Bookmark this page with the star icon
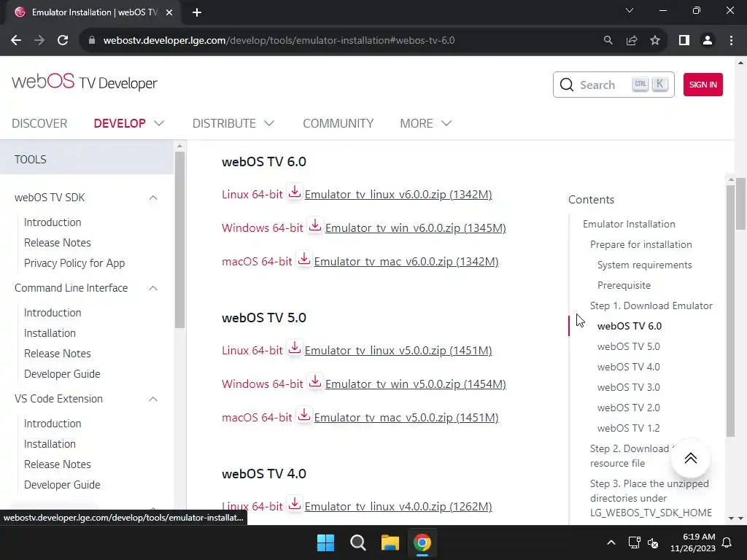Screen dimensions: 747x560 click(655, 41)
